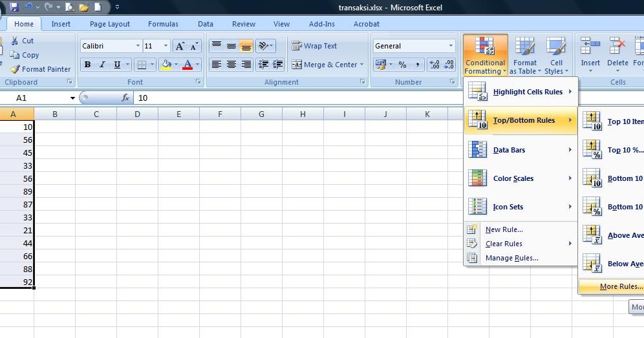
Task: Expand the Merge & Center dropdown arrow
Action: [362, 65]
